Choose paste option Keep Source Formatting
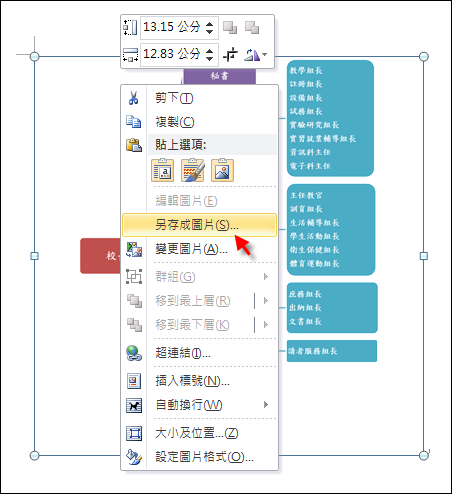 tap(162, 170)
